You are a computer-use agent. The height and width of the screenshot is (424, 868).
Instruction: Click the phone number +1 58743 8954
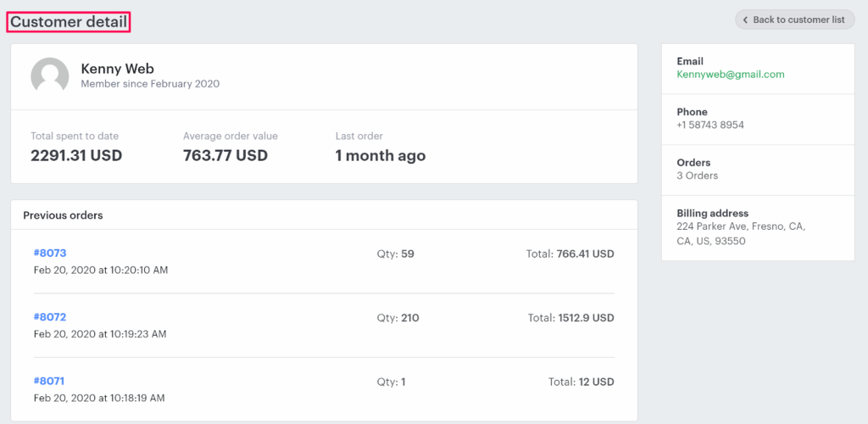tap(710, 125)
